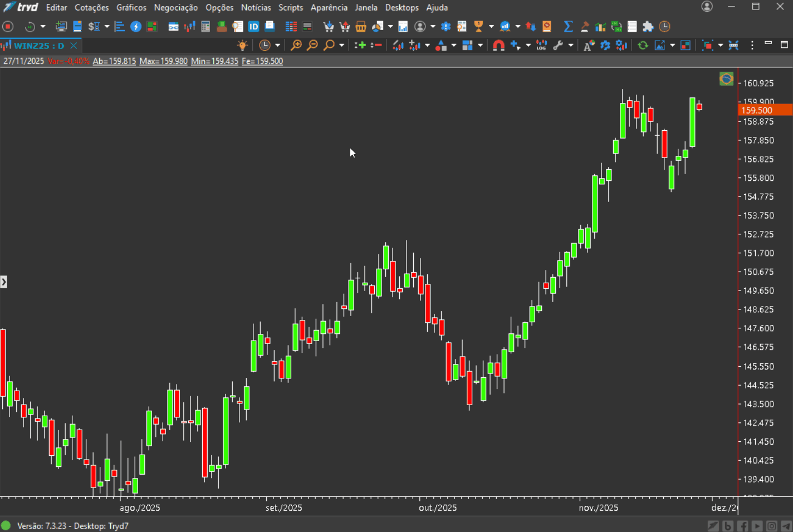Click the Ab=159.815 value in the info bar
The image size is (793, 532).
point(114,61)
